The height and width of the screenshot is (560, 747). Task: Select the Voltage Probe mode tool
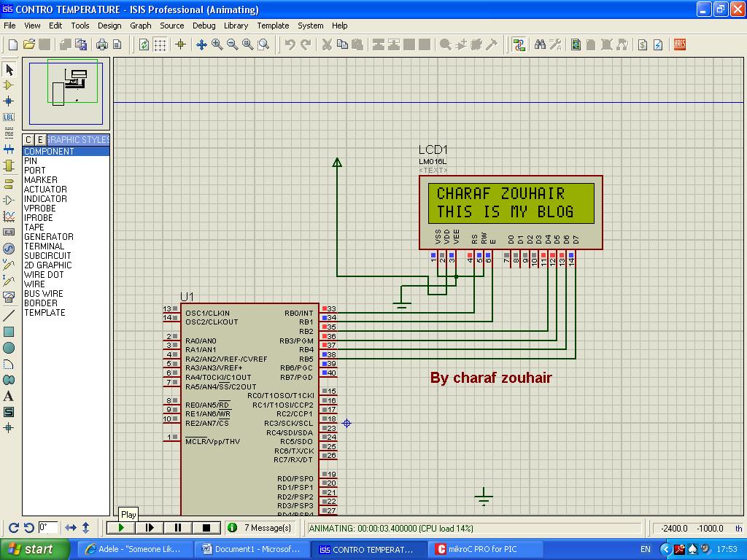[x=8, y=265]
